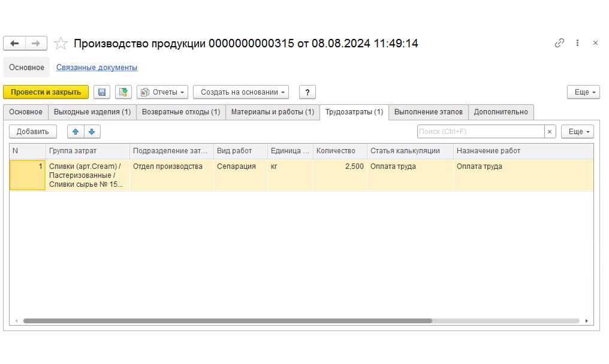
Task: Go back with the left arrow button
Action: tap(14, 43)
